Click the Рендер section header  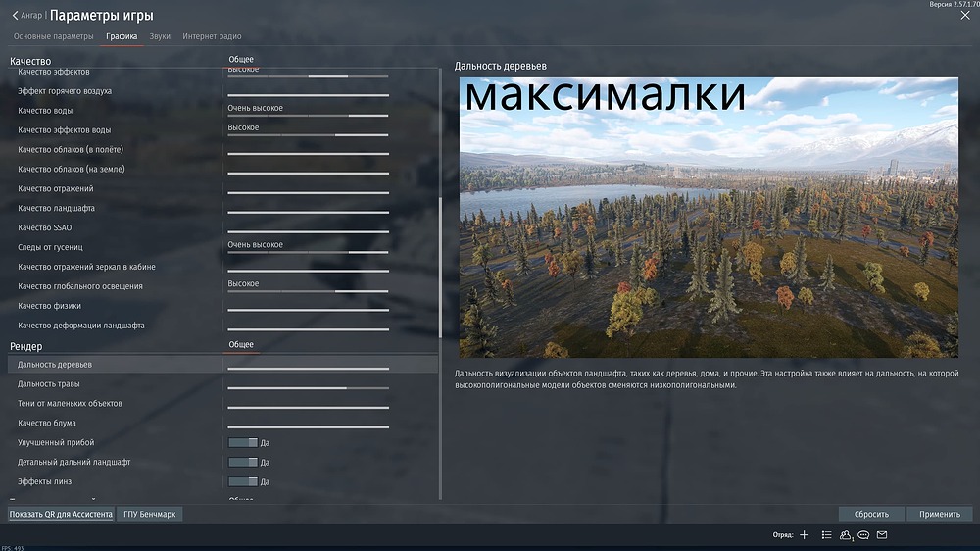[x=26, y=346]
